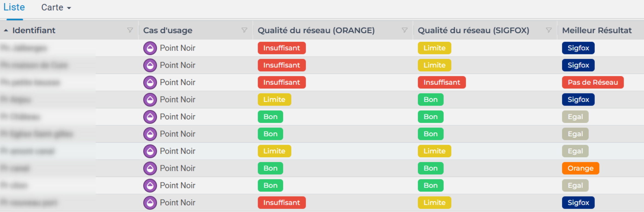Click the first row's blue Sigfox badge

[578, 48]
